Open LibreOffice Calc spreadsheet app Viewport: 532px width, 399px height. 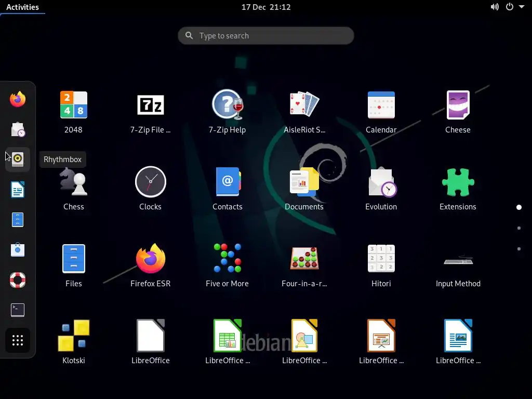(228, 335)
